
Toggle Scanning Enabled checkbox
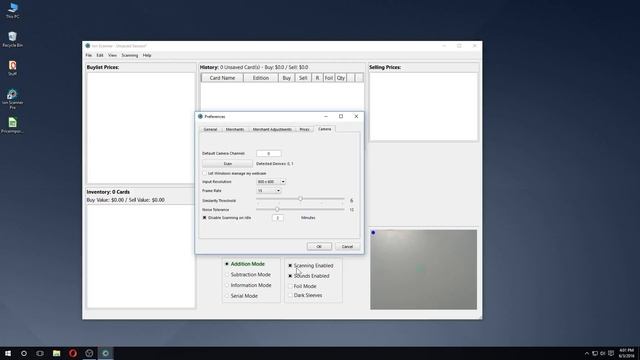point(290,266)
